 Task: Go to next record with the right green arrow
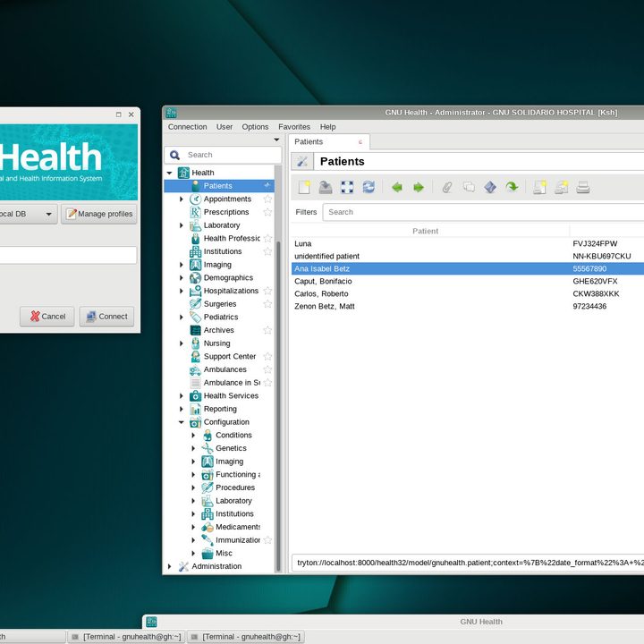[419, 187]
